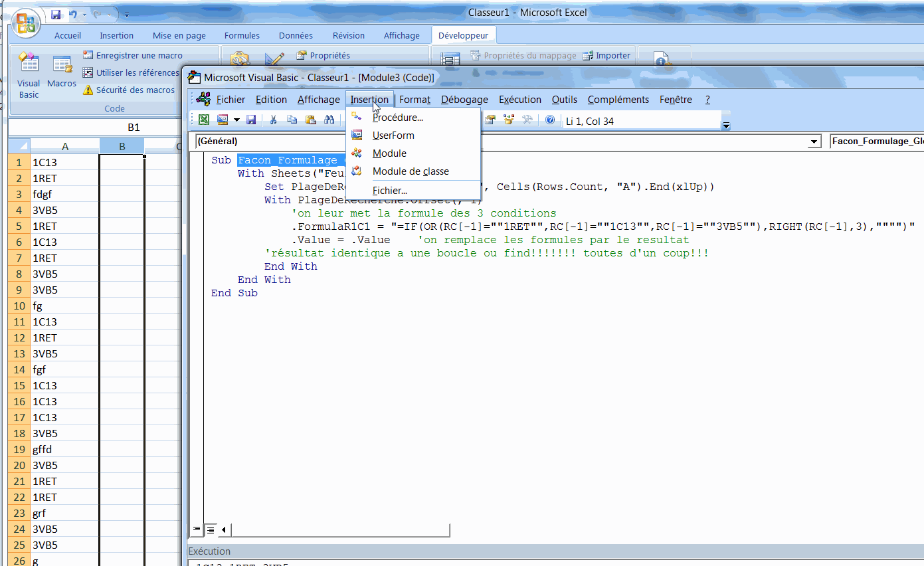This screenshot has width=924, height=566.
Task: Click the Save icon in the VBA toolbar
Action: coord(251,120)
